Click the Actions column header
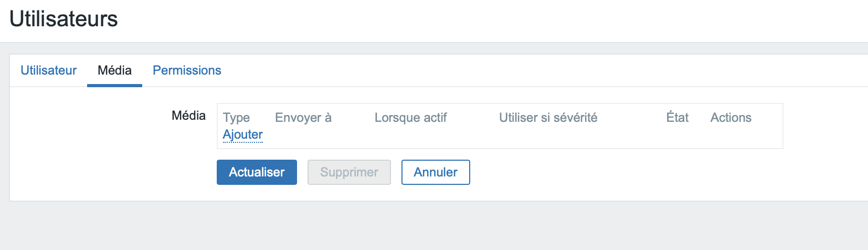The image size is (868, 250). click(x=731, y=118)
